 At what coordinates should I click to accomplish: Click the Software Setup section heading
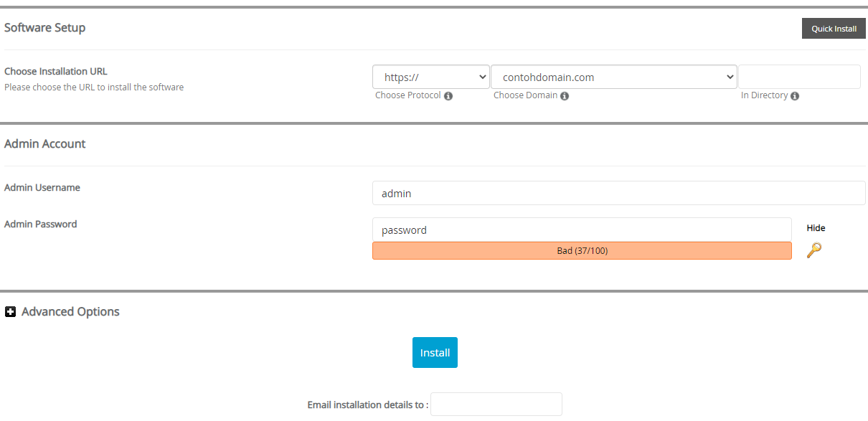coord(44,28)
